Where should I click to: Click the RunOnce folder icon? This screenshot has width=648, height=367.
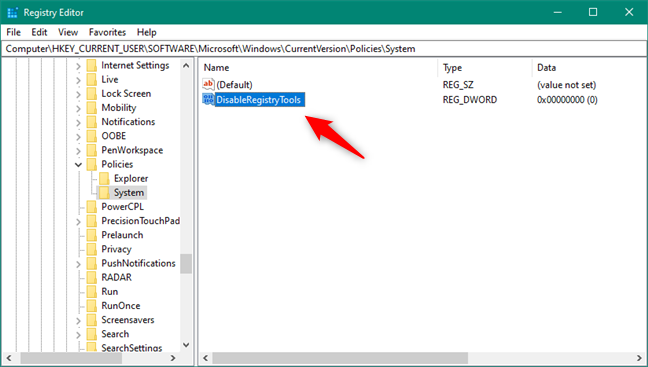[x=92, y=306]
